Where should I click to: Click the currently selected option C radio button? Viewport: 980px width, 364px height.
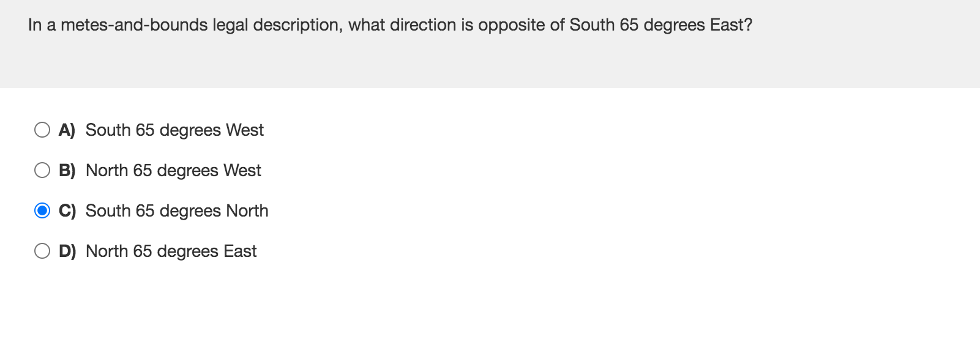(42, 210)
